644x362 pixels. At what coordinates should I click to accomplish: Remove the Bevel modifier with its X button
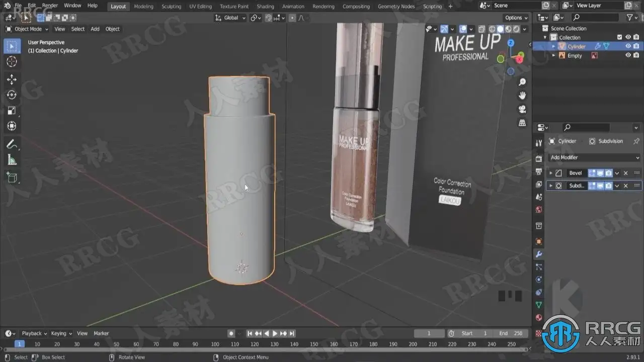(x=626, y=173)
